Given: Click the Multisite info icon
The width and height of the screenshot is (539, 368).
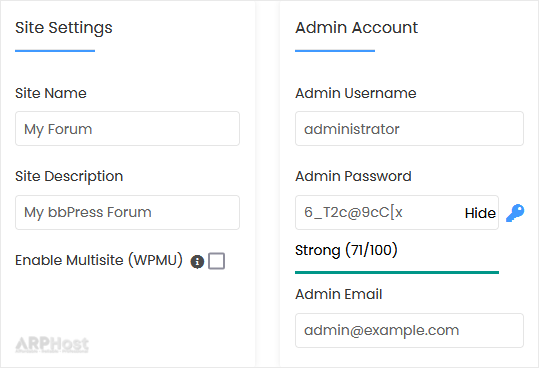Looking at the screenshot, I should coord(197,261).
